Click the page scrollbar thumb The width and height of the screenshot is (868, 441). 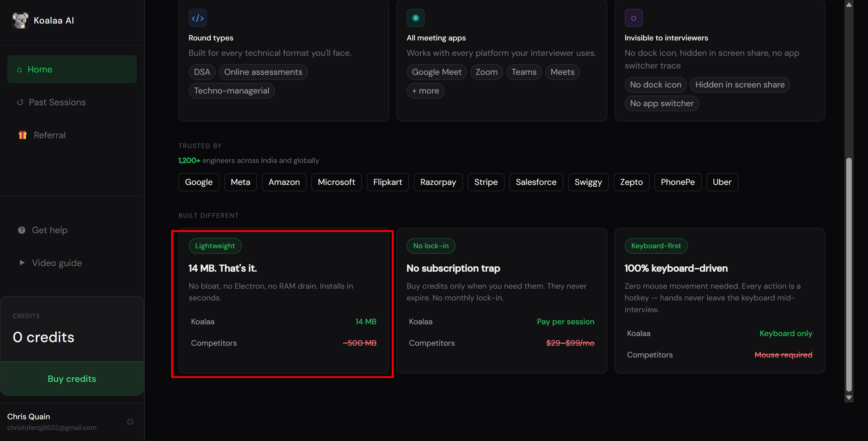click(849, 275)
